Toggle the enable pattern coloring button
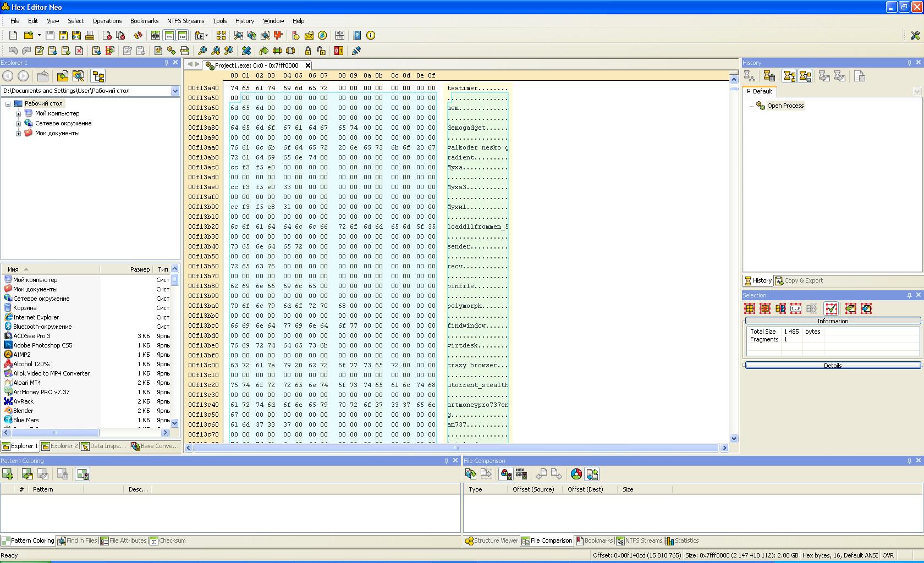Image resolution: width=924 pixels, height=563 pixels. [x=82, y=474]
